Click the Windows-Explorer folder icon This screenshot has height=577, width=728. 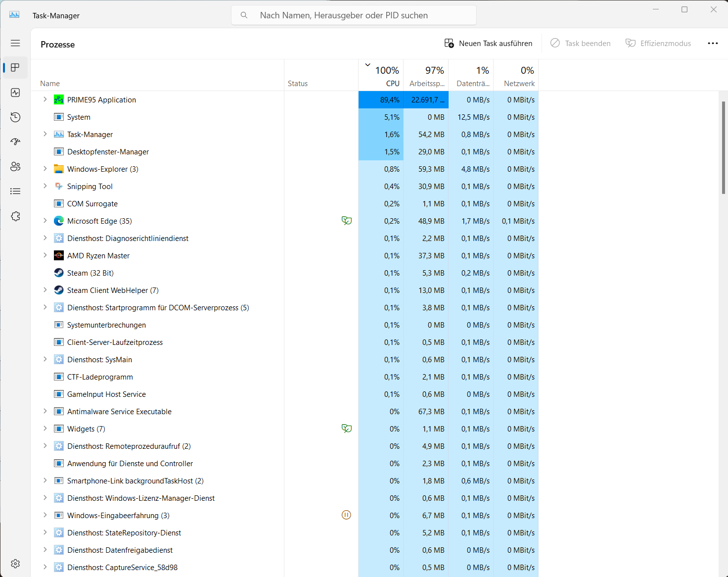pyautogui.click(x=59, y=169)
